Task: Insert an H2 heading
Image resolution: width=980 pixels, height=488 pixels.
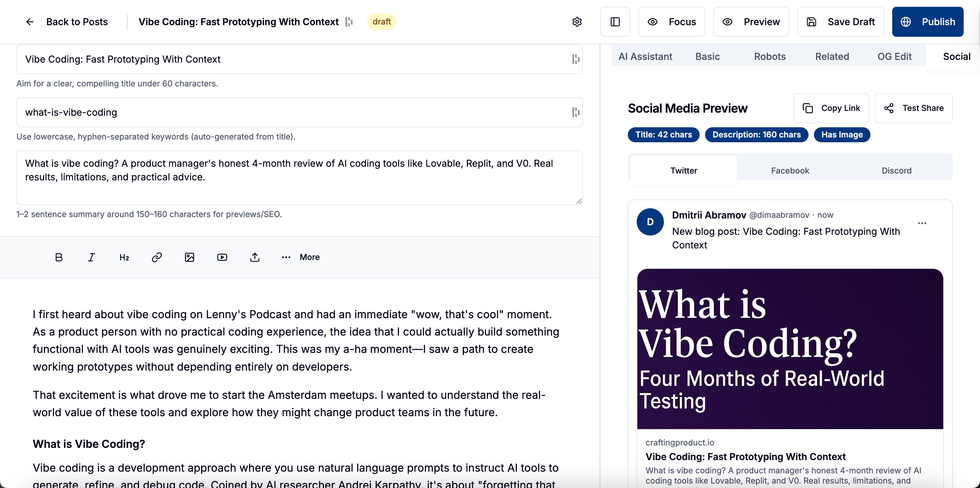Action: pyautogui.click(x=124, y=257)
